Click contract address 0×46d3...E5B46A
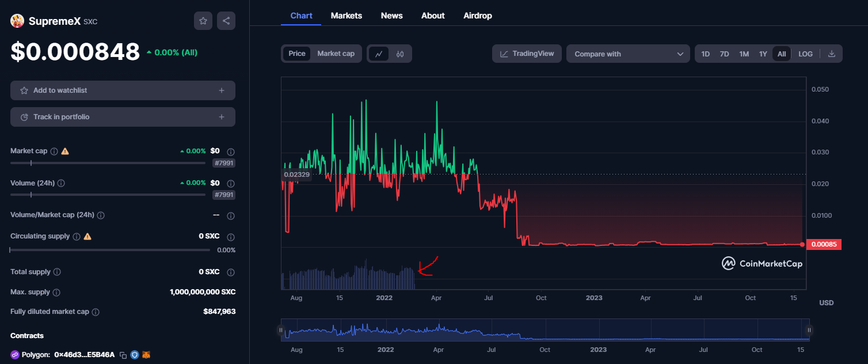Image resolution: width=868 pixels, height=364 pixels. tap(85, 355)
